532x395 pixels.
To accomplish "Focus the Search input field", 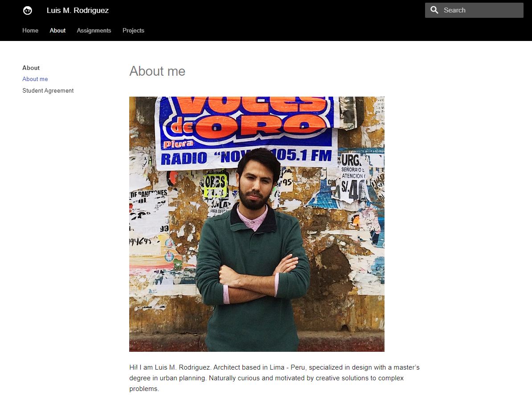I will click(x=474, y=10).
